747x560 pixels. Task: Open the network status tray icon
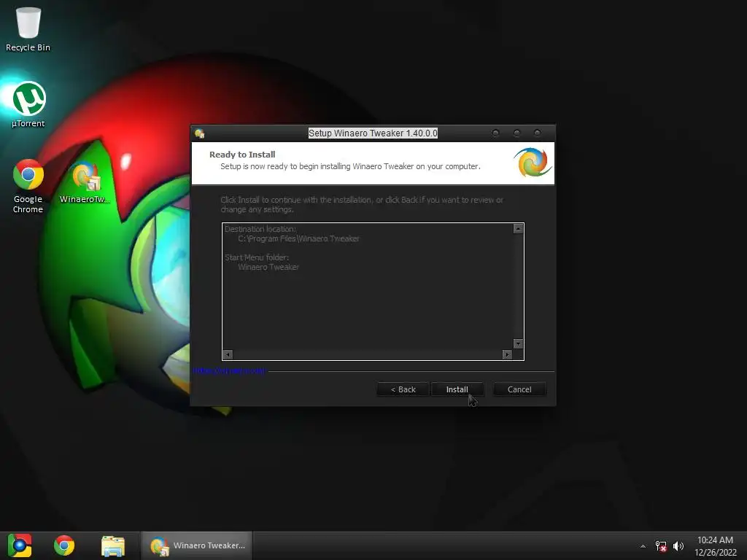pyautogui.click(x=661, y=546)
